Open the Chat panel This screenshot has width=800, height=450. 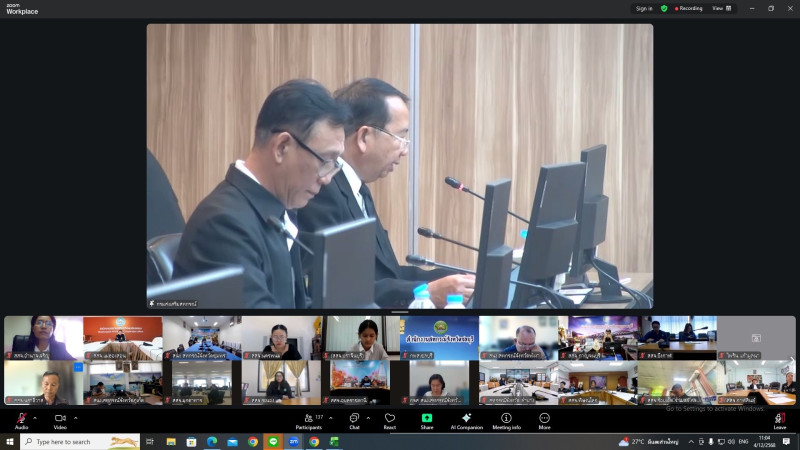pyautogui.click(x=354, y=419)
